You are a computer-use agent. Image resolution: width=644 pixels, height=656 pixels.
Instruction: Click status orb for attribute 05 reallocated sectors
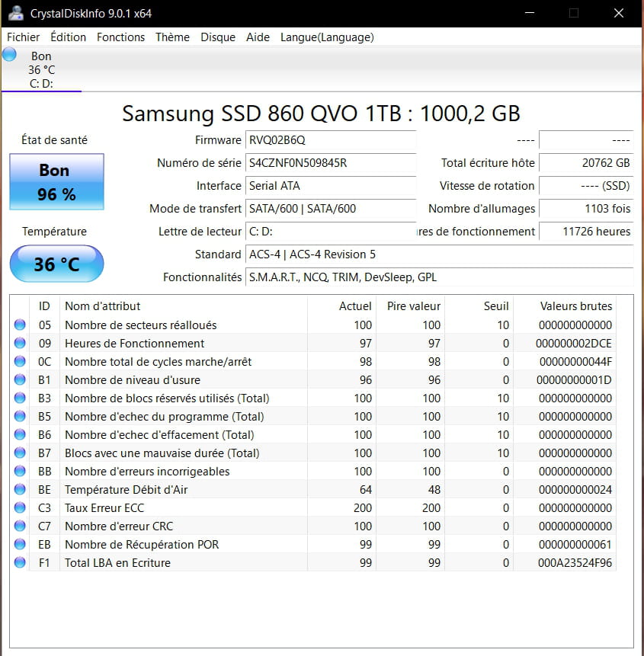[x=20, y=325]
